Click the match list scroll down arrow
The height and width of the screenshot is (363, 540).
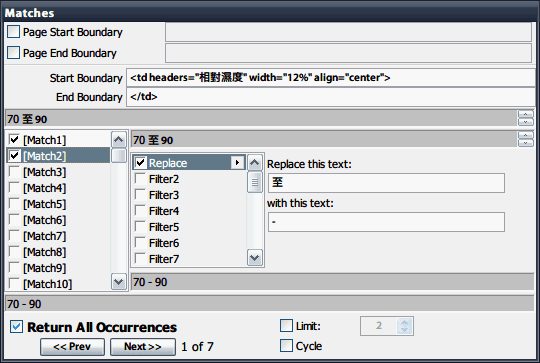coord(118,282)
